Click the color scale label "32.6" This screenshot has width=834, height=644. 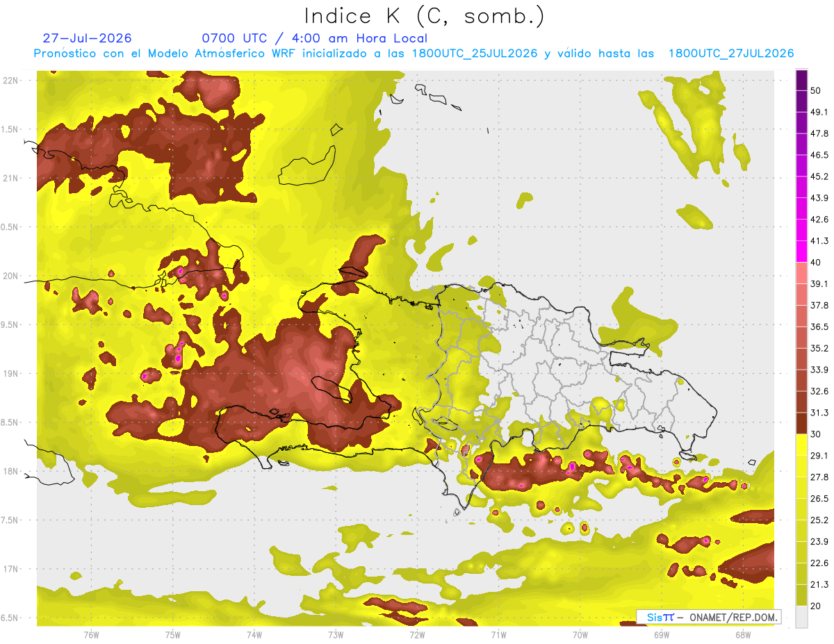819,391
